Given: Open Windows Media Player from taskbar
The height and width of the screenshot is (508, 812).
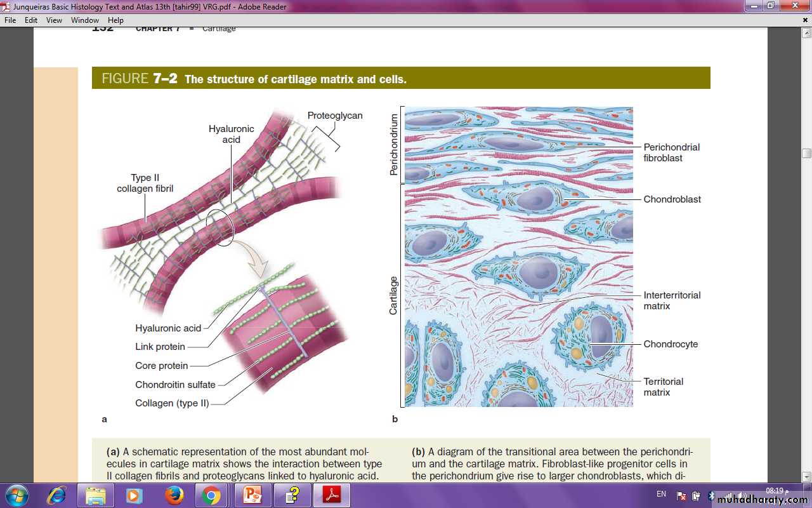Looking at the screenshot, I should [134, 495].
